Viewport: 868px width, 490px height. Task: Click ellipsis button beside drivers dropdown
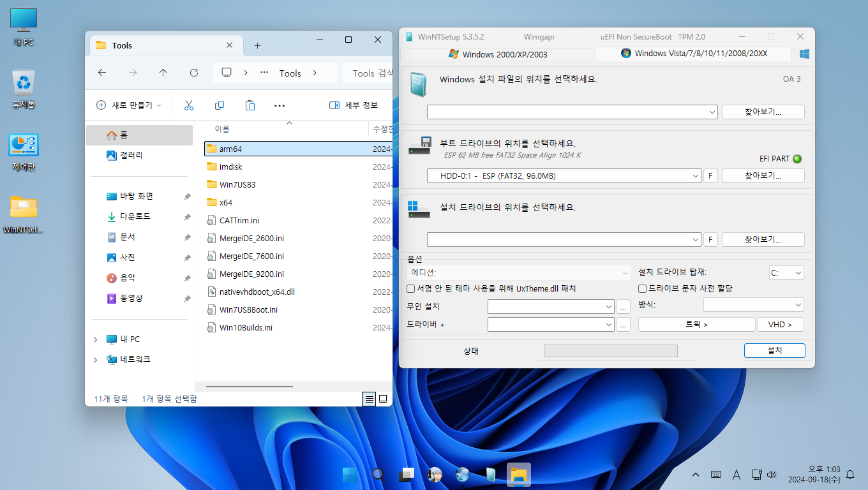[x=624, y=324]
